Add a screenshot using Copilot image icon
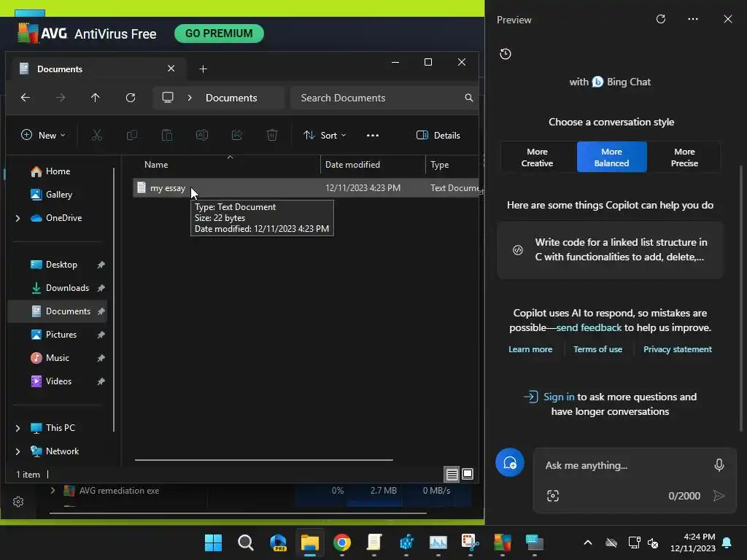The height and width of the screenshot is (560, 747). click(x=553, y=496)
